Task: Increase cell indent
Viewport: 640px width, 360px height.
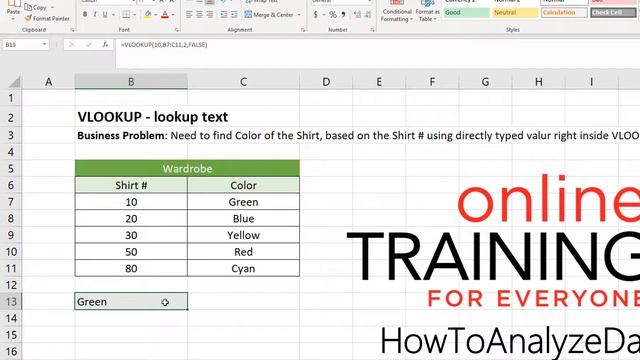Action: (234, 15)
